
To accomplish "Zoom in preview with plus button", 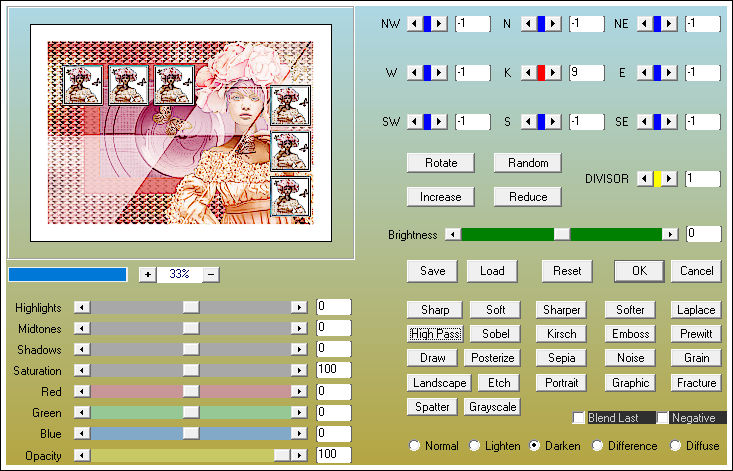I will pyautogui.click(x=148, y=274).
